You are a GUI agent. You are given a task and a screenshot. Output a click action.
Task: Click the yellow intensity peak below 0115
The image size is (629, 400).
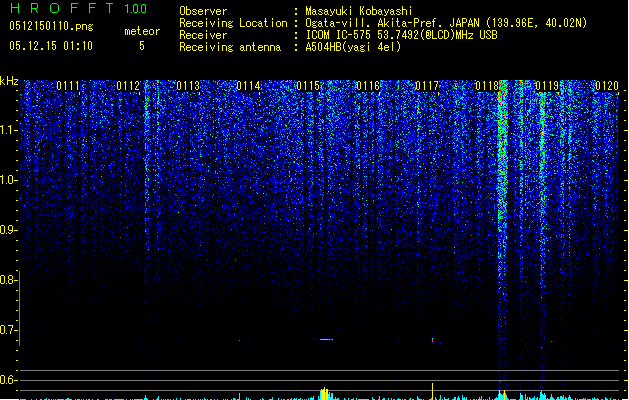(324, 394)
